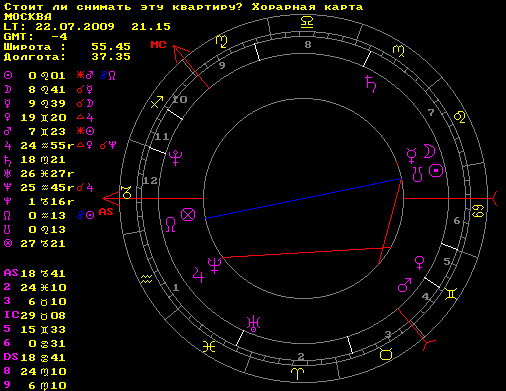The width and height of the screenshot is (506, 391).
Task: Select the Mars glyph near house 4
Action: point(404,285)
